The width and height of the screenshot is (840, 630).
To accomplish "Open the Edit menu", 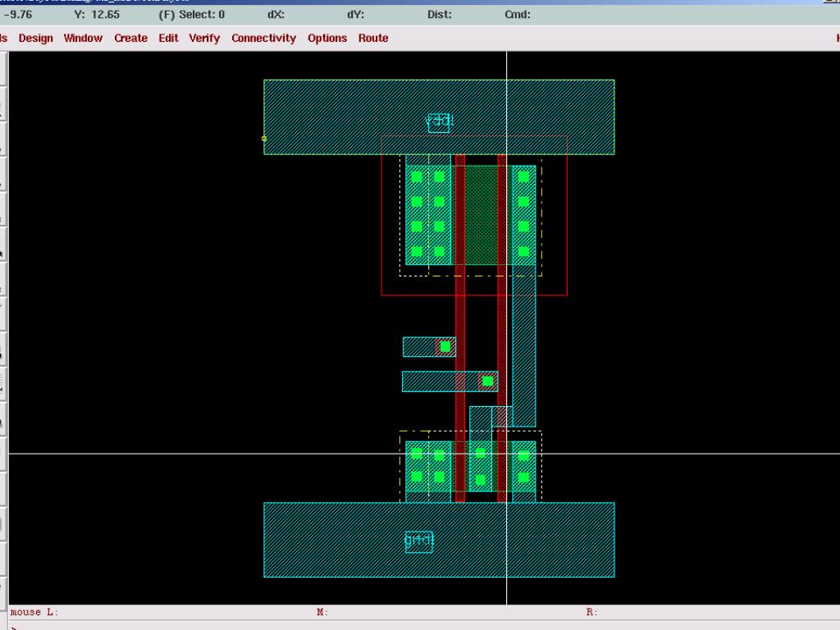I will click(168, 38).
